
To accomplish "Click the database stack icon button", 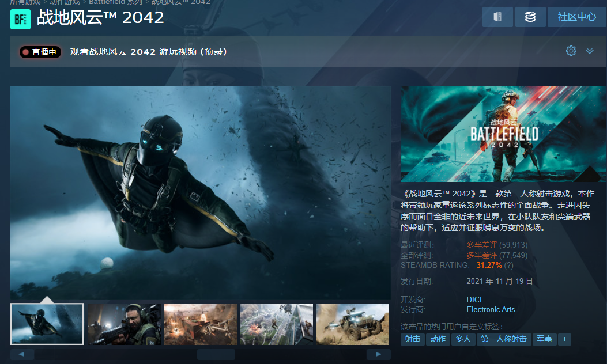I will 530,17.
